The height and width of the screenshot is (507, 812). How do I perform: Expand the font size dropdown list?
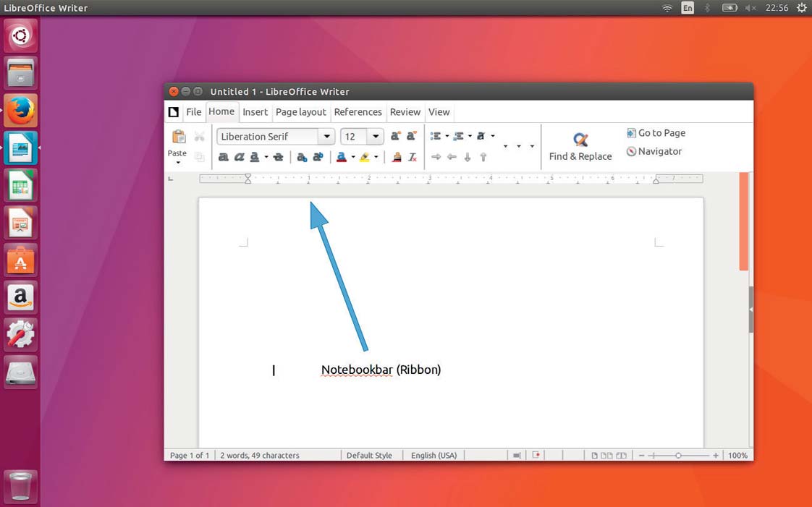click(376, 137)
